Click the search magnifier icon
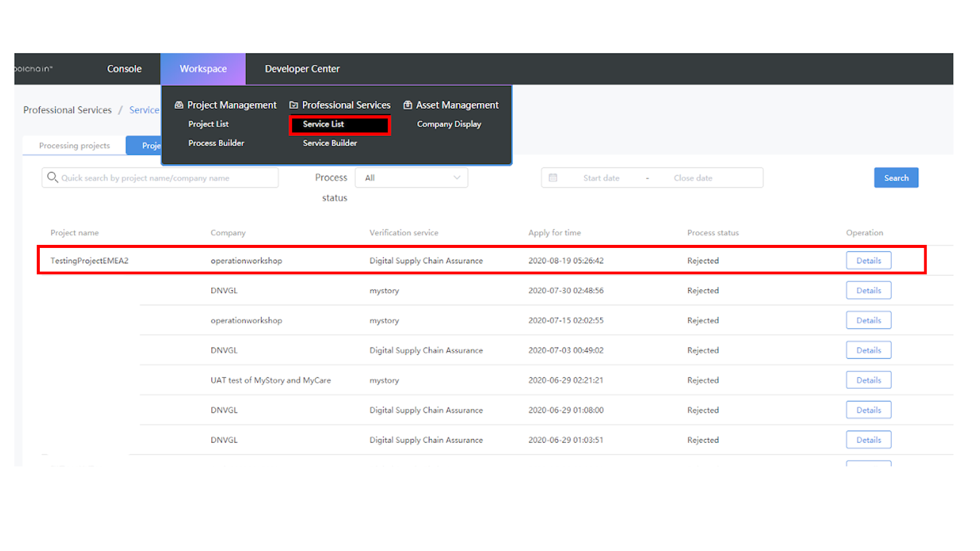The width and height of the screenshot is (980, 551). pyautogui.click(x=53, y=178)
